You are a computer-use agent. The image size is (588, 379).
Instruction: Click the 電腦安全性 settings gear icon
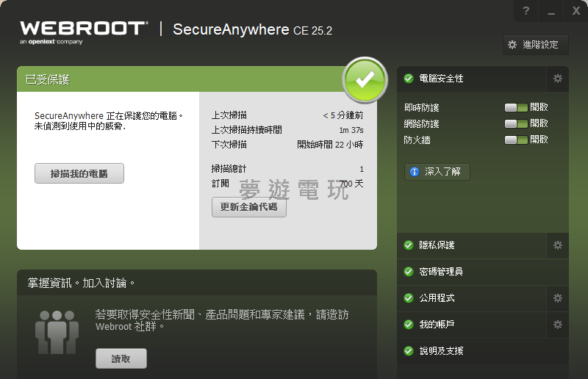[x=558, y=79]
